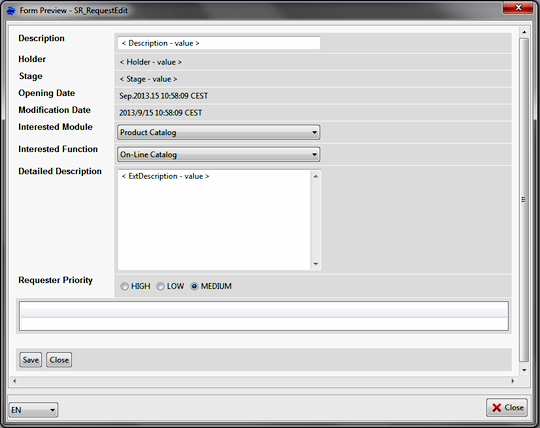This screenshot has width=540, height=428.
Task: Open the Interested Module dropdown
Action: coord(219,133)
